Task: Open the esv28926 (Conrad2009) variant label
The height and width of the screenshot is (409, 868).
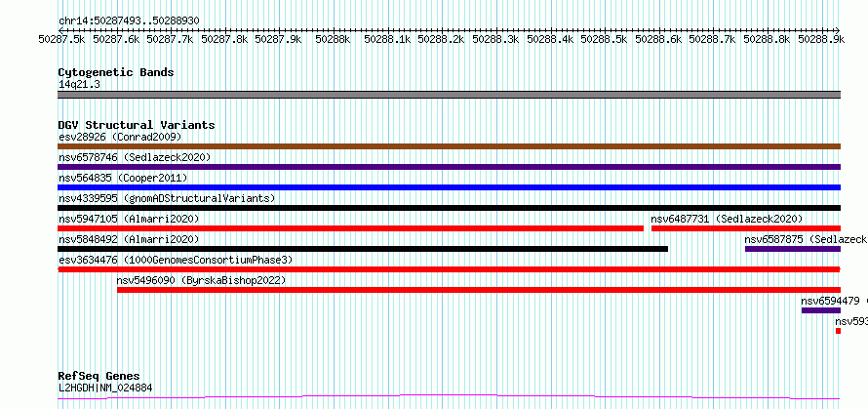Action: coord(120,137)
